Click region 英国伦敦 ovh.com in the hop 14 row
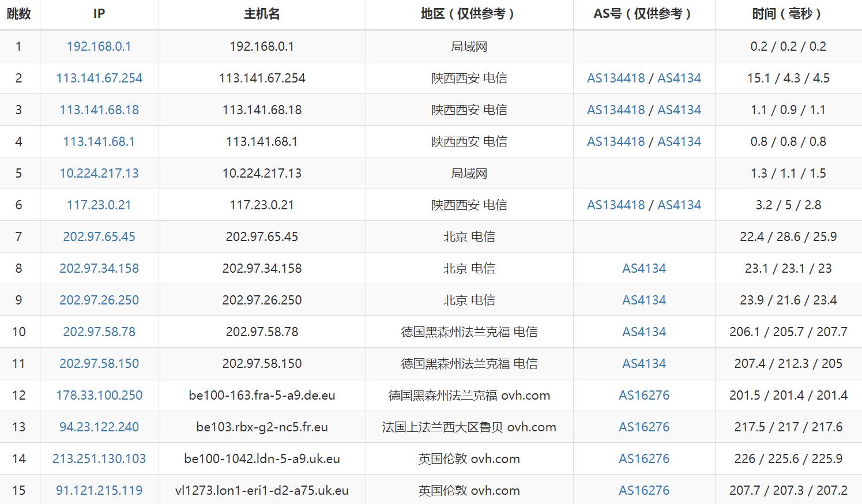The image size is (862, 504). [x=469, y=458]
